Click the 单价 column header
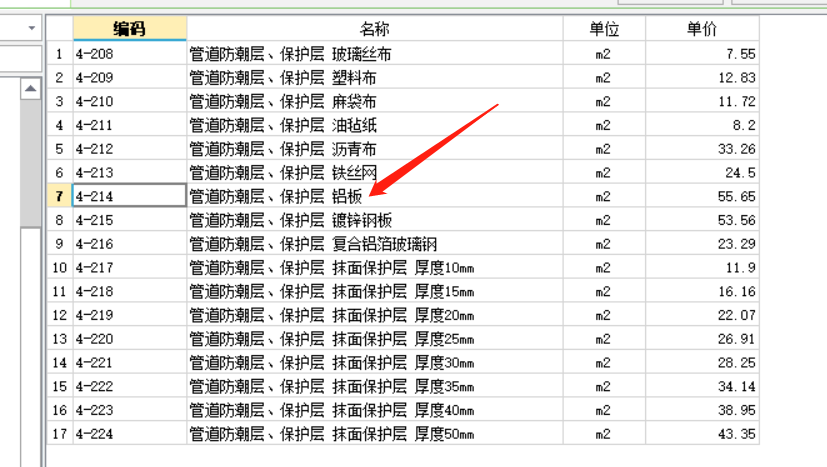Screen dimensions: 827x467 point(703,28)
